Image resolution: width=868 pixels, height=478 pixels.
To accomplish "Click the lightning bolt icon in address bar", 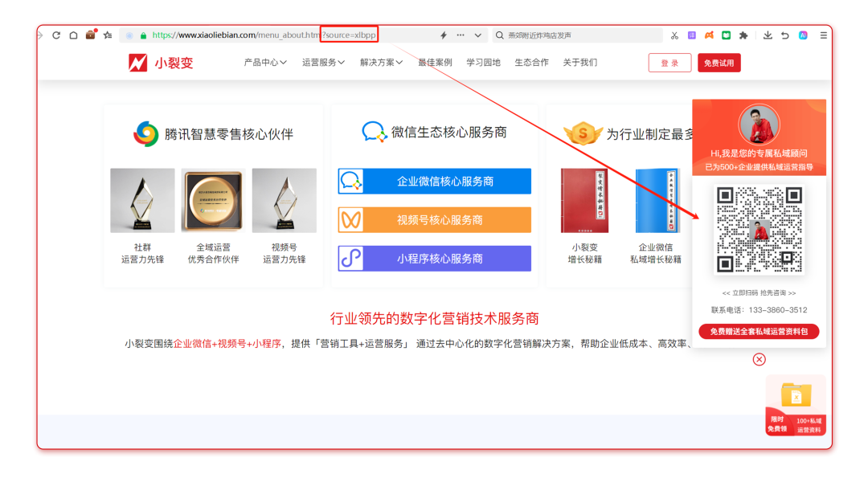I will coord(443,35).
